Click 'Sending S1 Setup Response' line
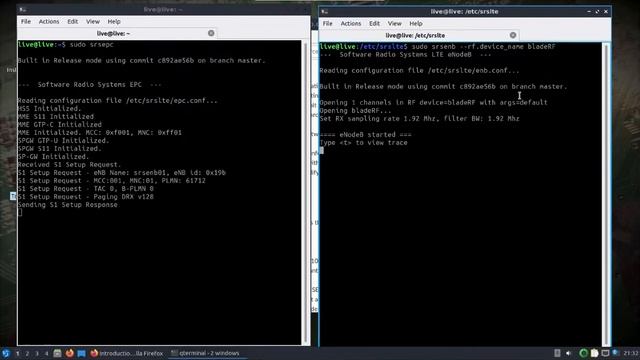 [x=68, y=205]
